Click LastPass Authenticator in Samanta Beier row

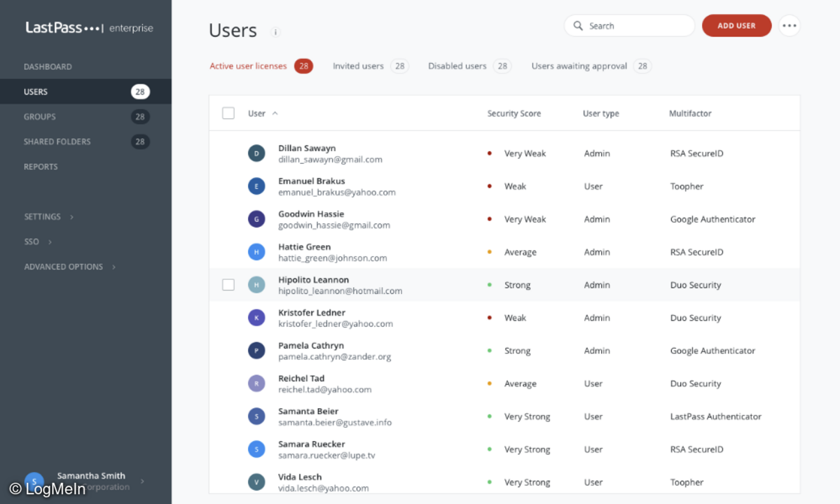(716, 416)
